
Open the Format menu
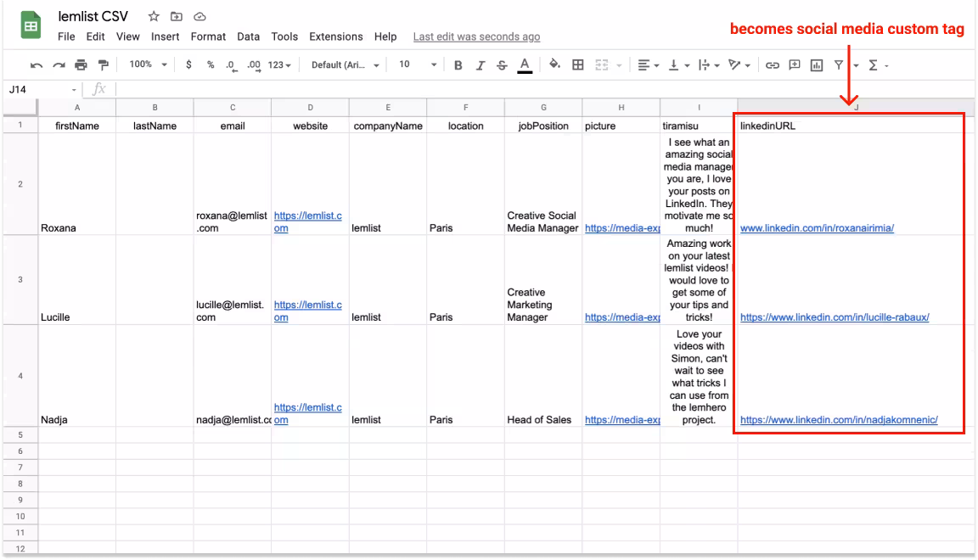(x=208, y=36)
